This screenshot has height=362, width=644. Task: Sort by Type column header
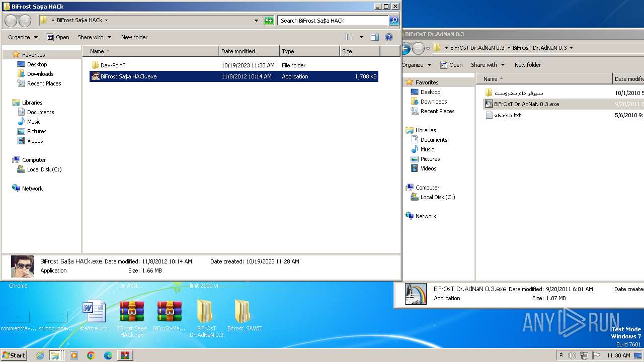coord(309,51)
